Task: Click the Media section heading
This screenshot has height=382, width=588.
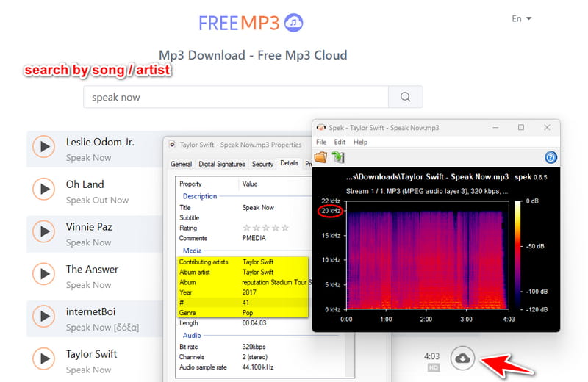Action: 192,251
